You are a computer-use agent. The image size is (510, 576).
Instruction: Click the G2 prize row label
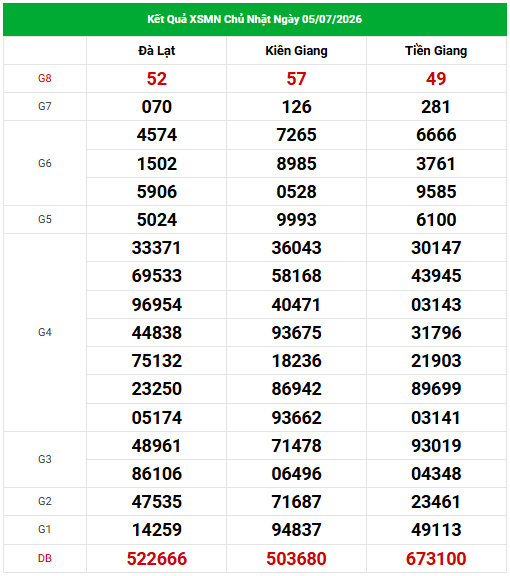point(45,501)
